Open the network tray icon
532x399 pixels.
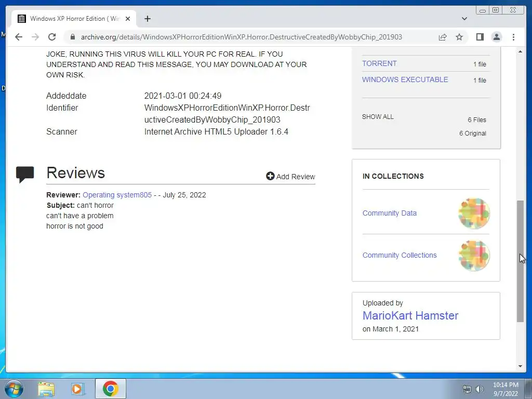click(x=467, y=389)
